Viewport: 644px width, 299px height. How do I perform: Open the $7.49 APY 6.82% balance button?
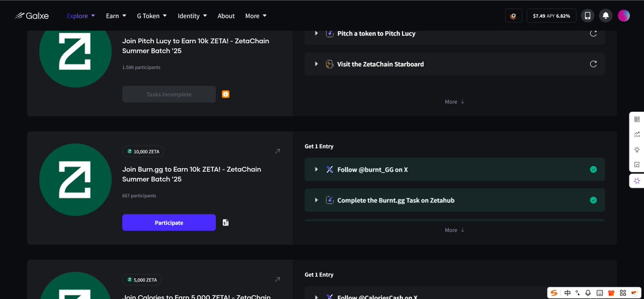[x=552, y=16]
